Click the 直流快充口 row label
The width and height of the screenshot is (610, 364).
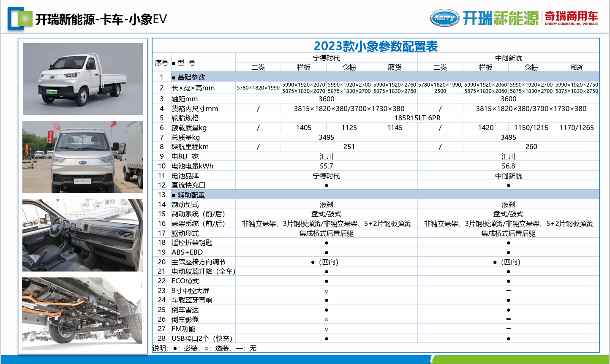(188, 185)
